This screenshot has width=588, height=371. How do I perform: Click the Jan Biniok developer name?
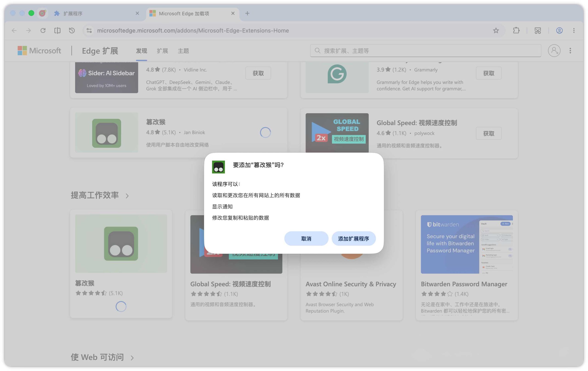point(194,132)
